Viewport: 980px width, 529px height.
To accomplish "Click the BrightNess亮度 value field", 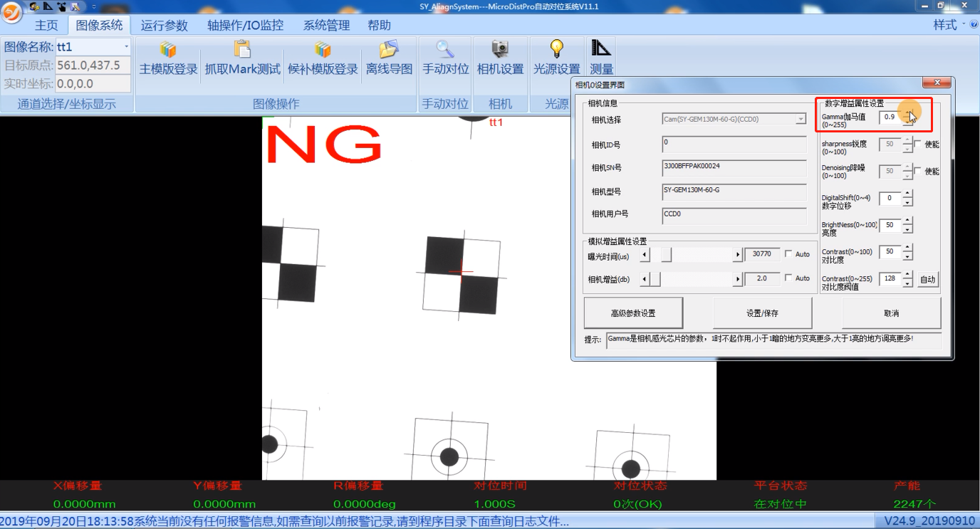I will tap(890, 225).
